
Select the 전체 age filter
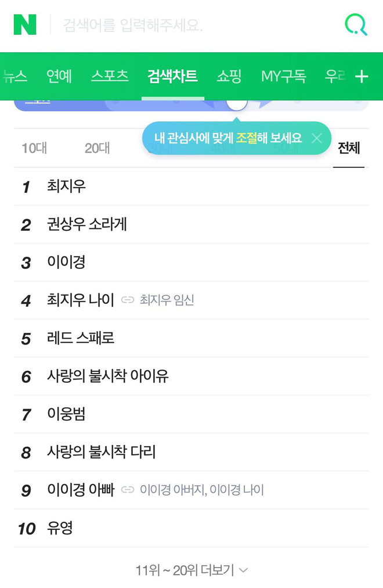(x=349, y=148)
